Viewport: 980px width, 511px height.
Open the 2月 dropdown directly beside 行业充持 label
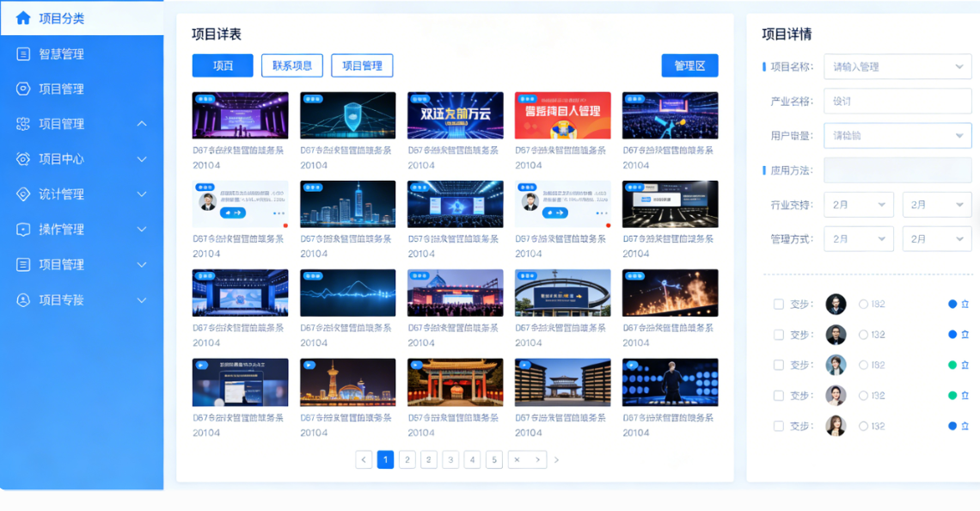tap(859, 205)
